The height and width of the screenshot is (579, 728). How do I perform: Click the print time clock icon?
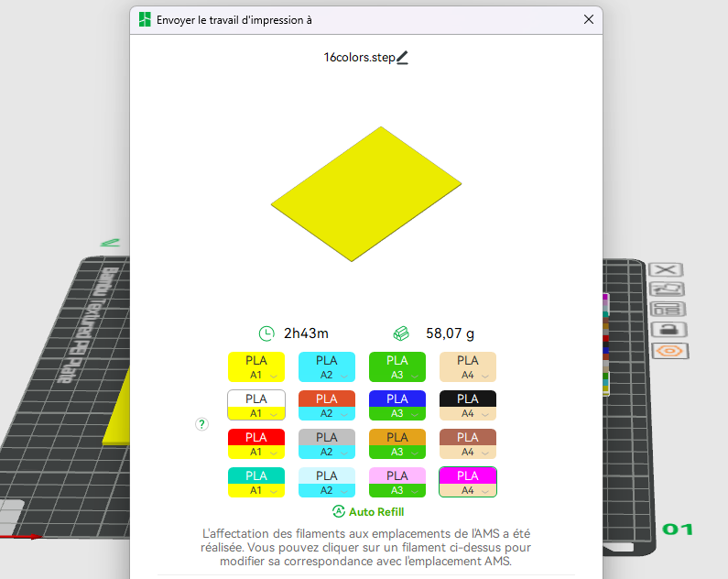coord(266,333)
